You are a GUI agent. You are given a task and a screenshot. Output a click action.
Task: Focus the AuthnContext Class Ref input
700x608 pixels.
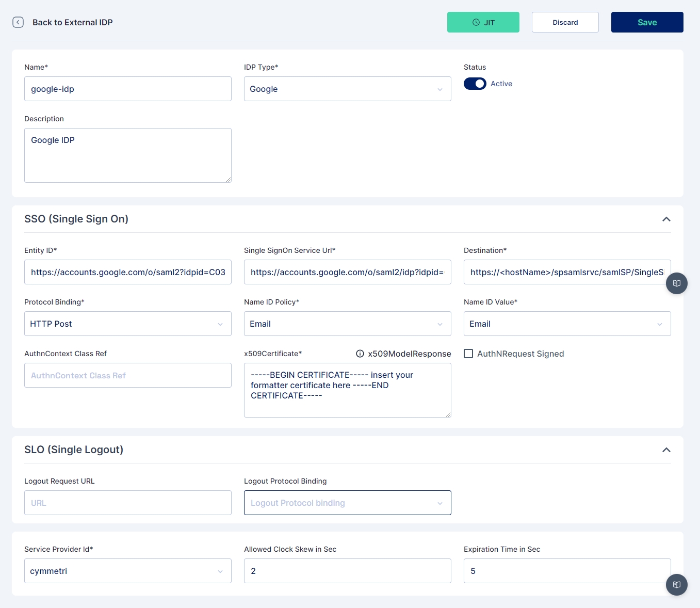pyautogui.click(x=127, y=375)
